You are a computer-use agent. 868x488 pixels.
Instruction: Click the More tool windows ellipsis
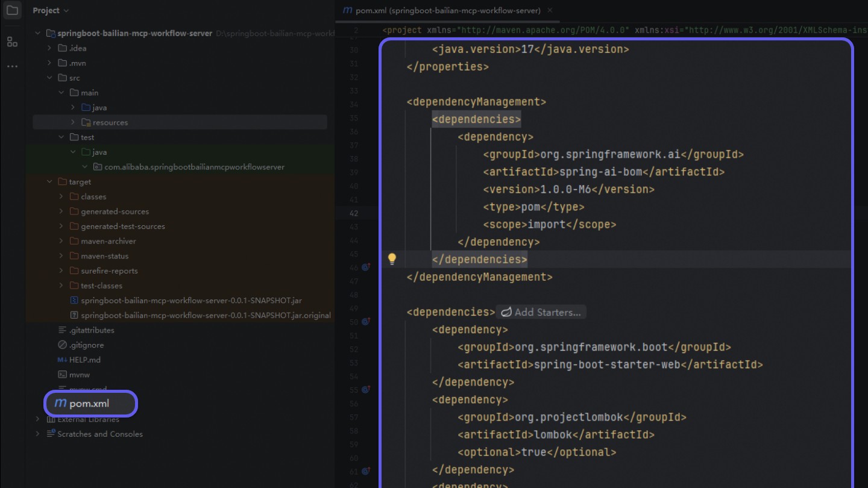(x=12, y=66)
